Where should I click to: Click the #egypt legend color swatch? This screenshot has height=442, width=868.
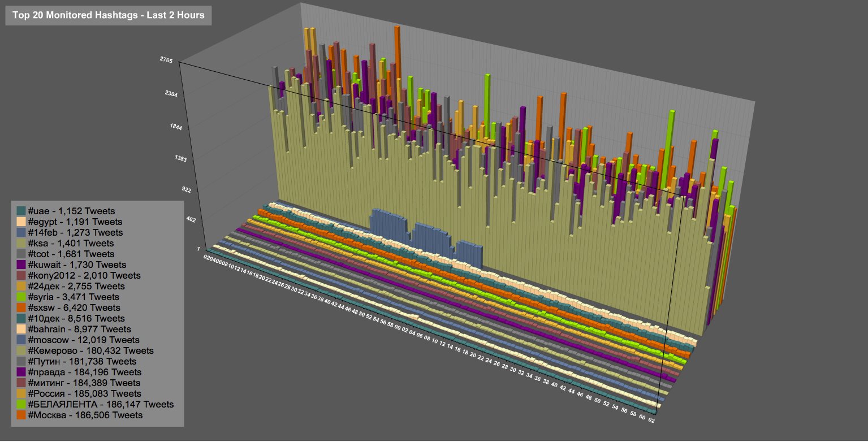point(21,222)
